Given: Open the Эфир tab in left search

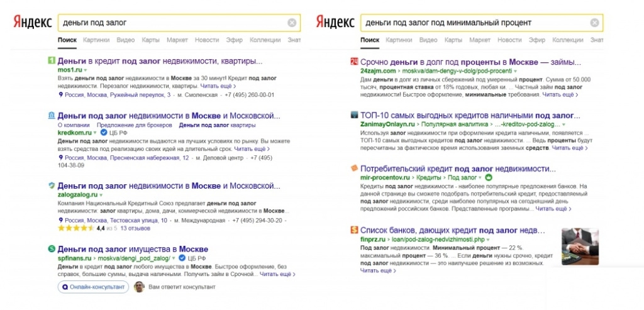Looking at the screenshot, I should click(235, 40).
